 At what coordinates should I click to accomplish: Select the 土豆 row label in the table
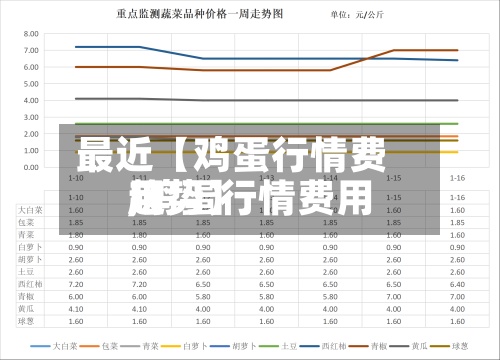pos(26,272)
